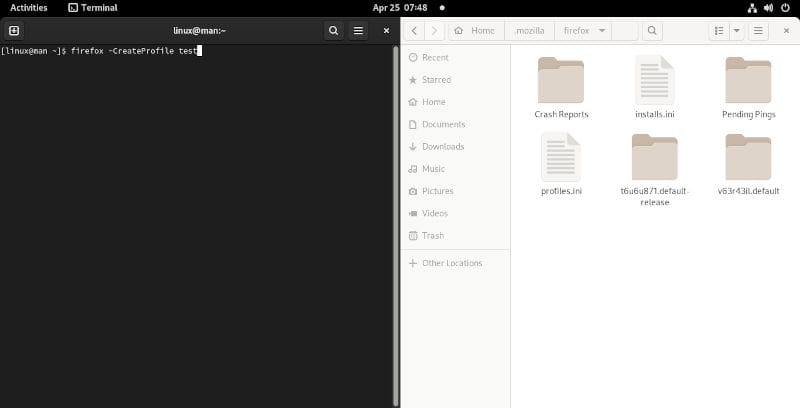800x408 pixels.
Task: Open the Terminal search tool
Action: (333, 31)
